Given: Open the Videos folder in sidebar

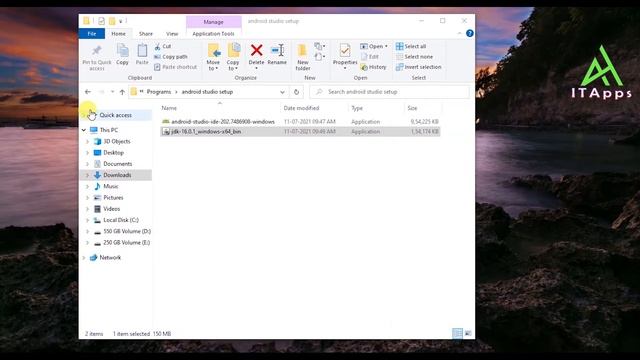Looking at the screenshot, I should 111,209.
